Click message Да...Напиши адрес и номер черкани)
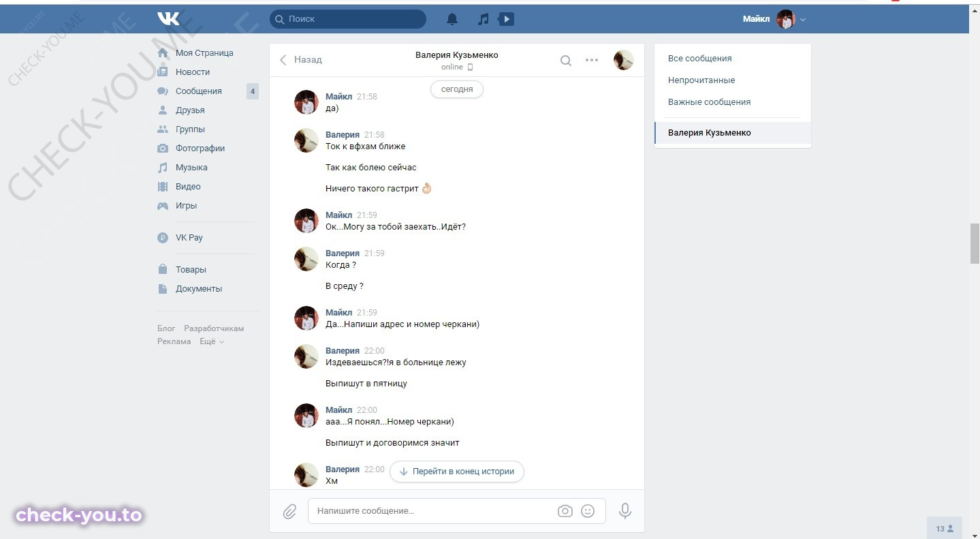Viewport: 980px width, 539px height. click(x=402, y=324)
